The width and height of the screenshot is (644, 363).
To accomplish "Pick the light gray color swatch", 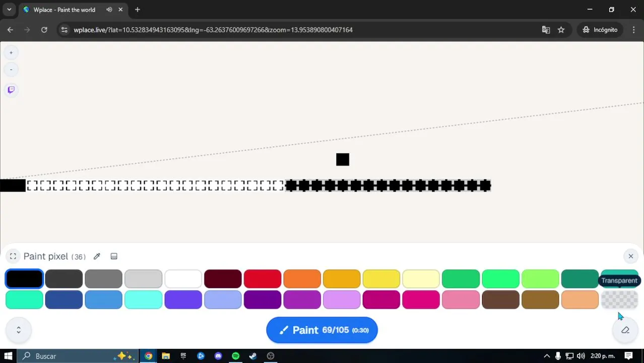I will click(x=143, y=279).
